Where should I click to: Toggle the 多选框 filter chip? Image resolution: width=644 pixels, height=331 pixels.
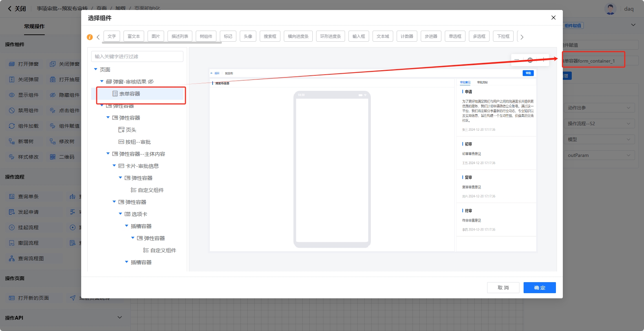[x=479, y=36]
